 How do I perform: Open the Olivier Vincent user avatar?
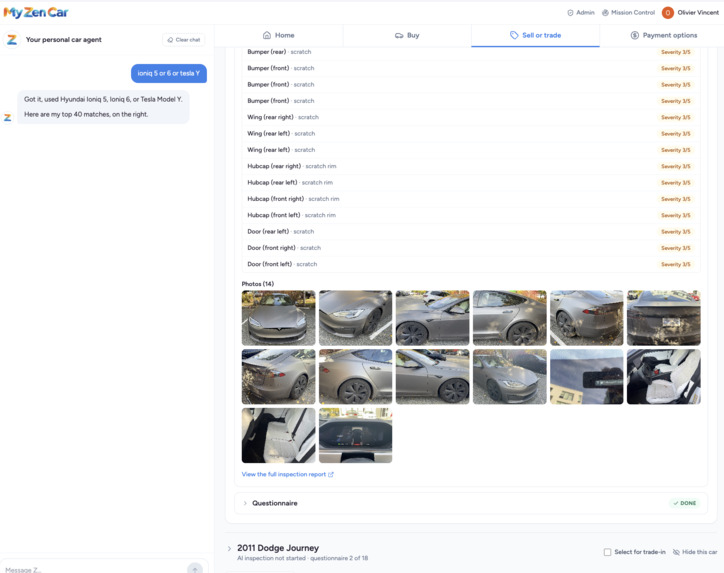click(668, 13)
